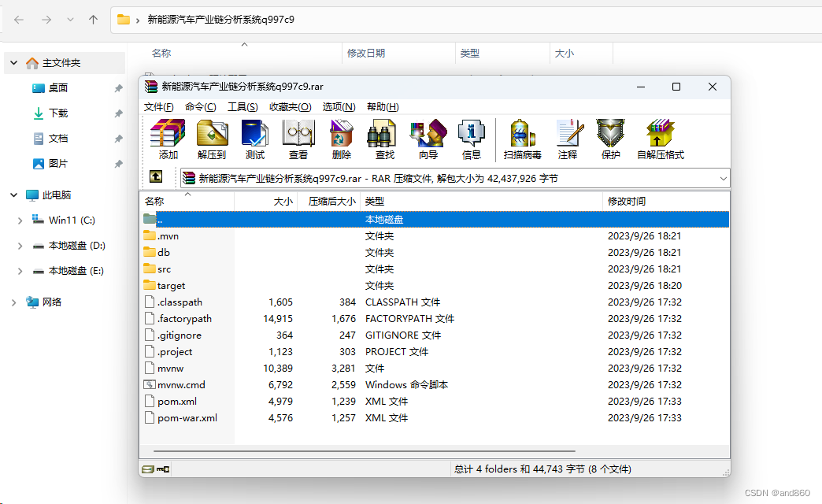This screenshot has width=822, height=504.
Task: Select the parent '..' row
Action: click(435, 219)
